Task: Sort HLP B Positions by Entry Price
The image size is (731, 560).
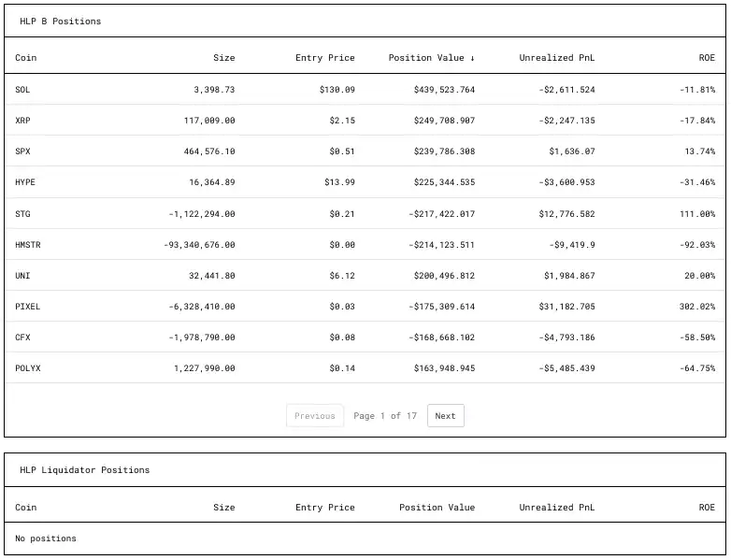Action: [x=324, y=58]
